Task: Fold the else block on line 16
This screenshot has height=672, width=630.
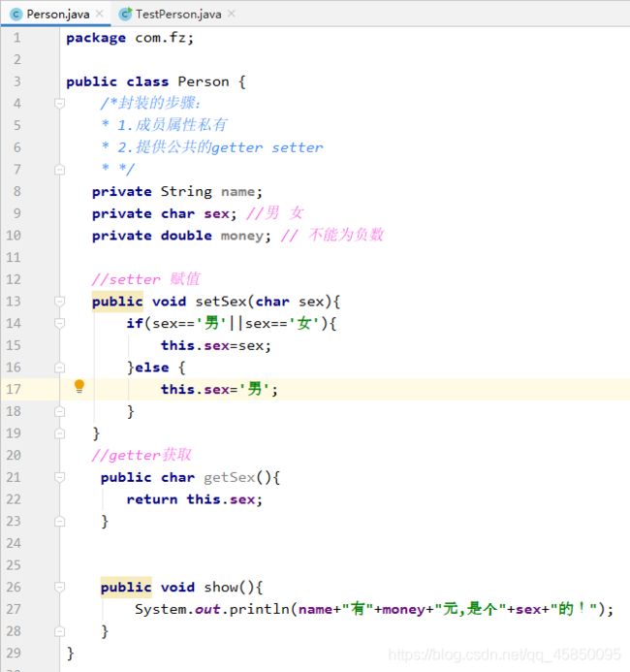Action: [59, 368]
